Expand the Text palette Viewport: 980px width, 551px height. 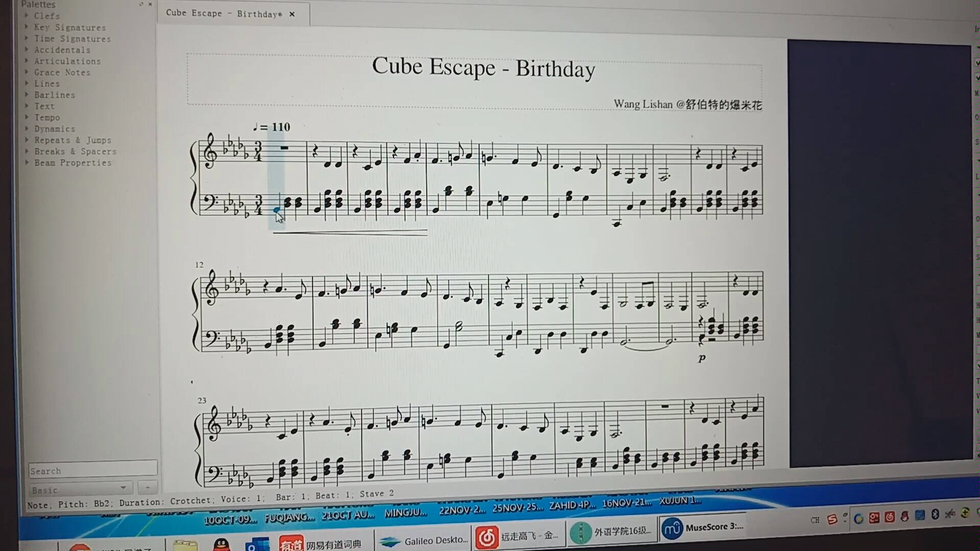(27, 105)
